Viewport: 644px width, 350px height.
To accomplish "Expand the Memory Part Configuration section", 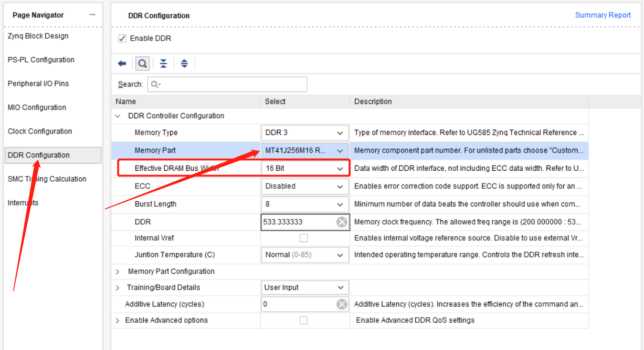I will point(117,271).
